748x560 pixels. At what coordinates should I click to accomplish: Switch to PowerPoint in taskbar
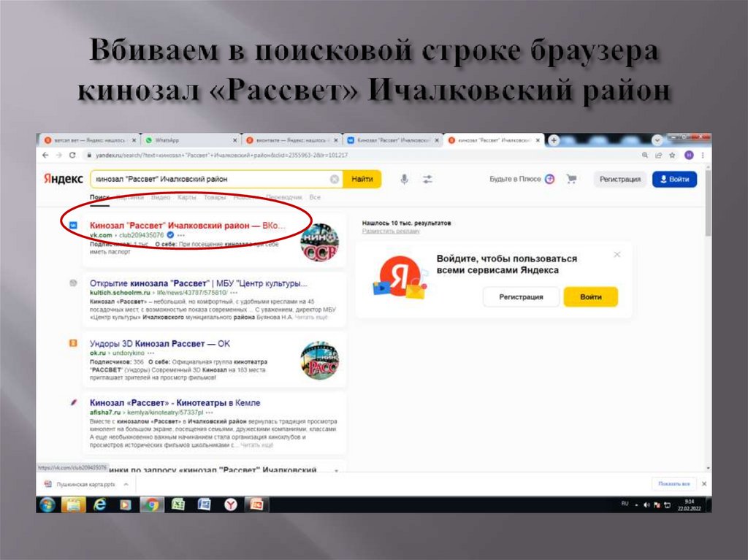click(x=256, y=505)
